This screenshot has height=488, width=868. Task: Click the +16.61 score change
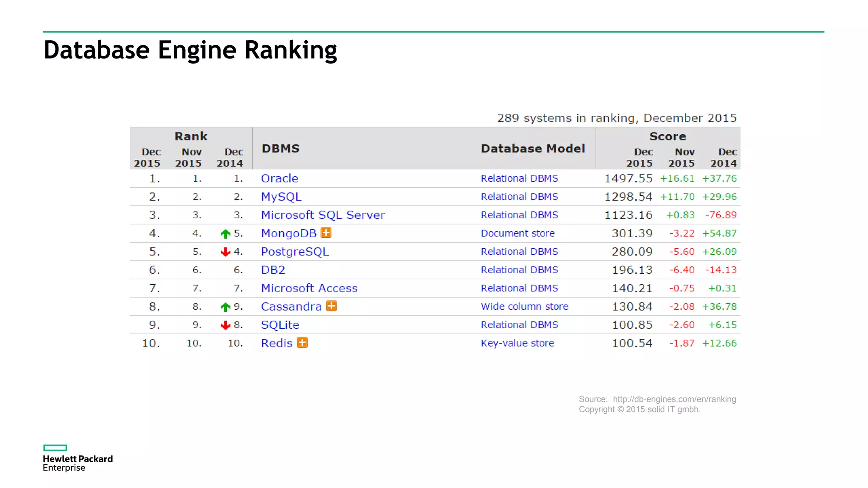677,178
